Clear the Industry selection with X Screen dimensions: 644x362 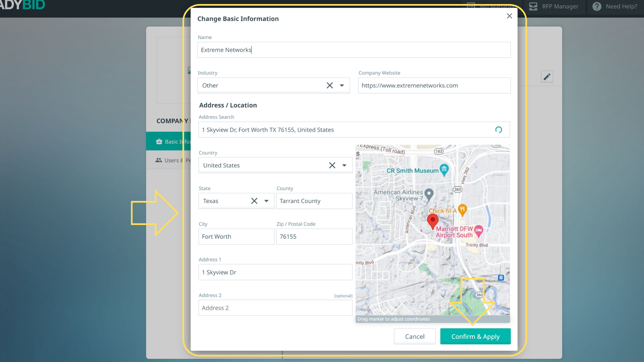330,85
